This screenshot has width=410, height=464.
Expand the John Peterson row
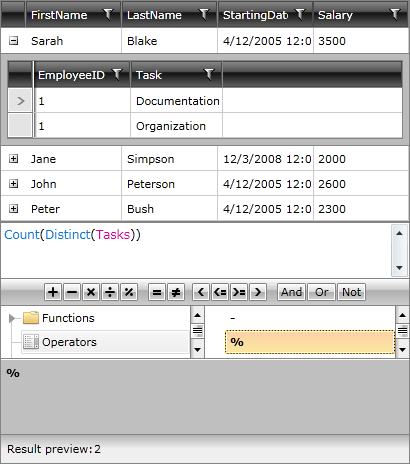point(13,184)
